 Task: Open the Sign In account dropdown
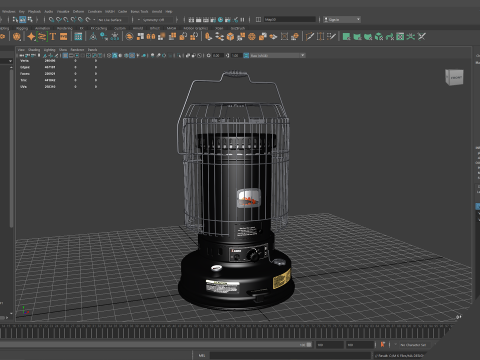(342, 20)
